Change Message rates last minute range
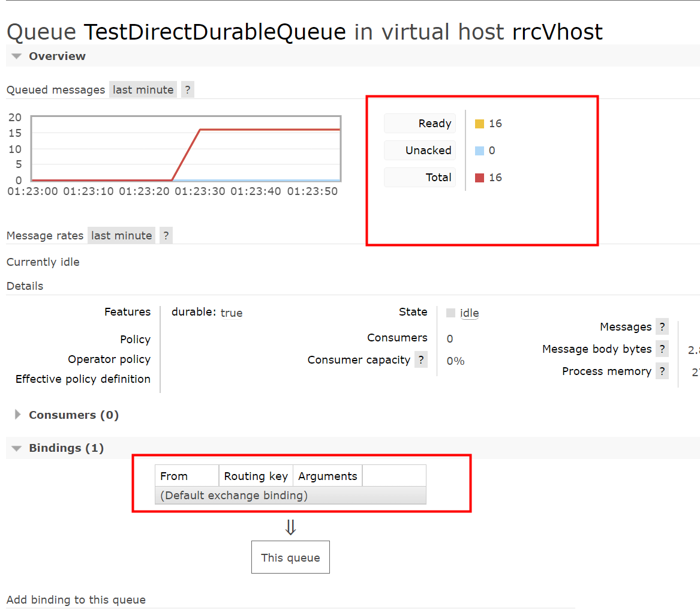This screenshot has height=612, width=700. (121, 236)
